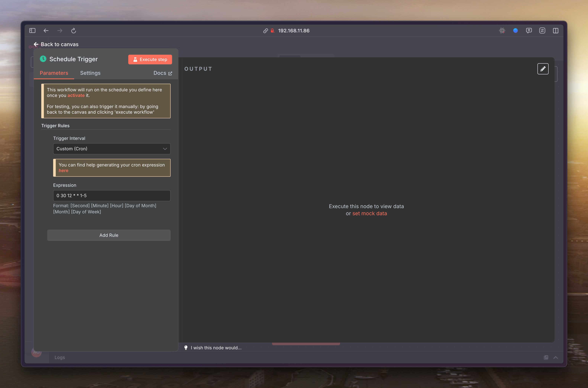Click the translate chat bubble toolbar icon
Screen dimensions: 588x388
(529, 31)
